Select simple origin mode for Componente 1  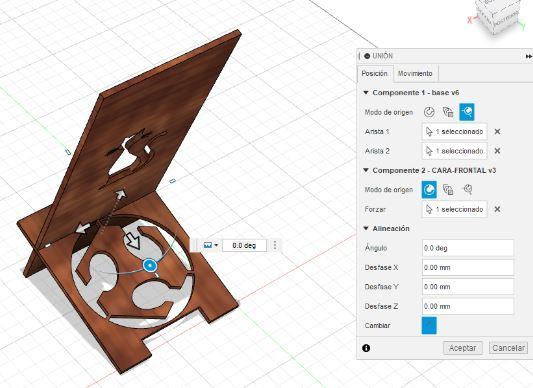point(429,112)
